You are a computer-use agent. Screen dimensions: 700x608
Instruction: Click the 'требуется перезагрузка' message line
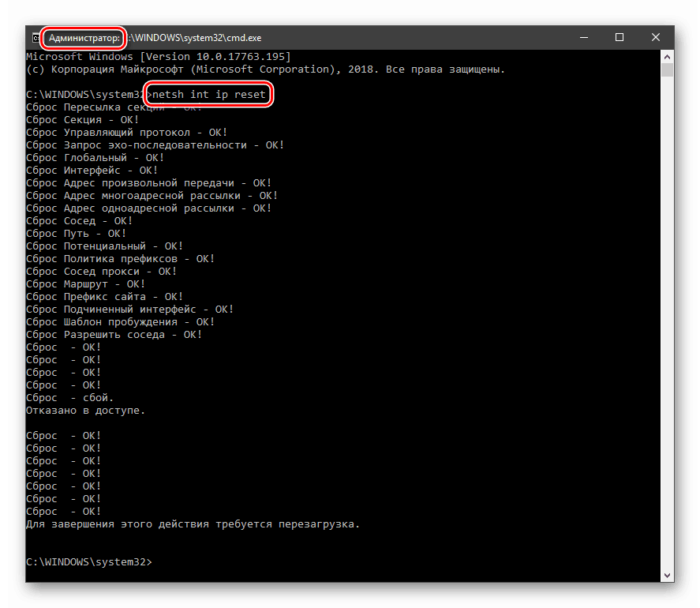point(193,524)
